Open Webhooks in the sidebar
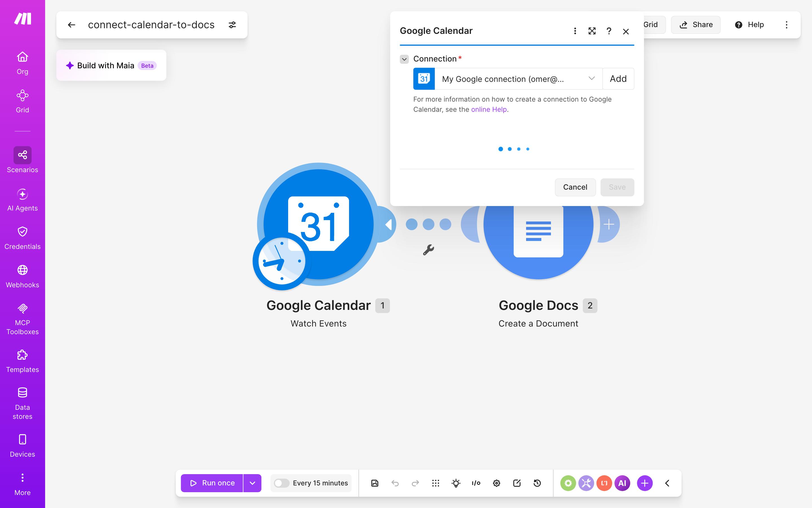The image size is (812, 508). [23, 277]
